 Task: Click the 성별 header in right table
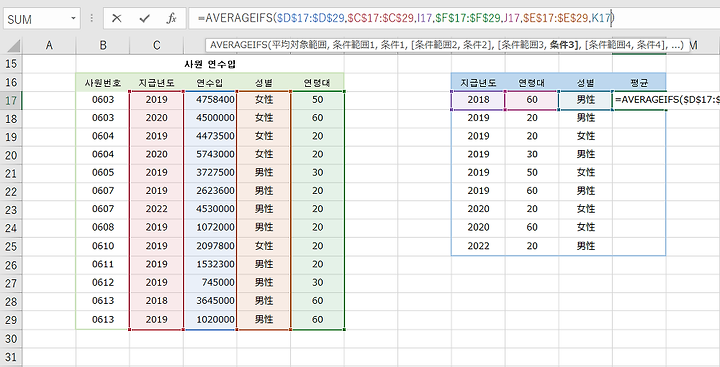[x=585, y=82]
